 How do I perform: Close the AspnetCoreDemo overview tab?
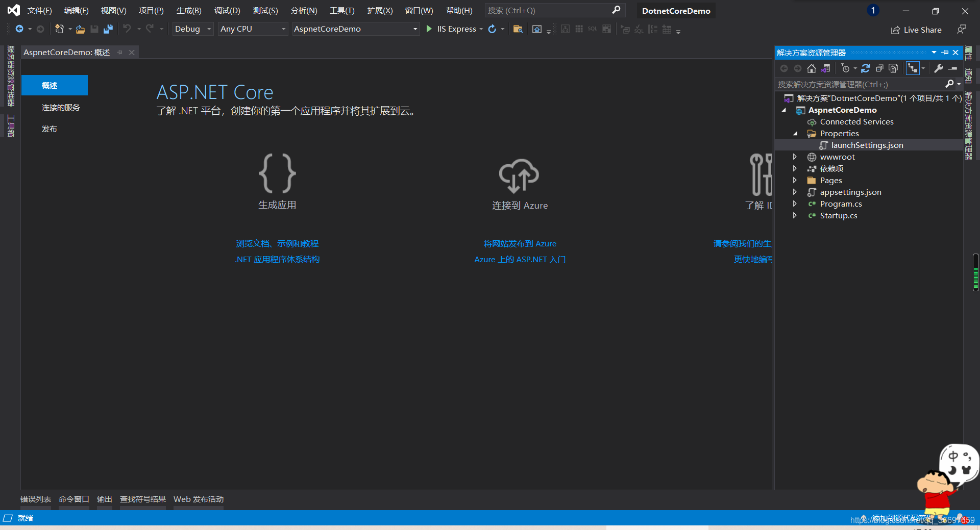tap(132, 52)
